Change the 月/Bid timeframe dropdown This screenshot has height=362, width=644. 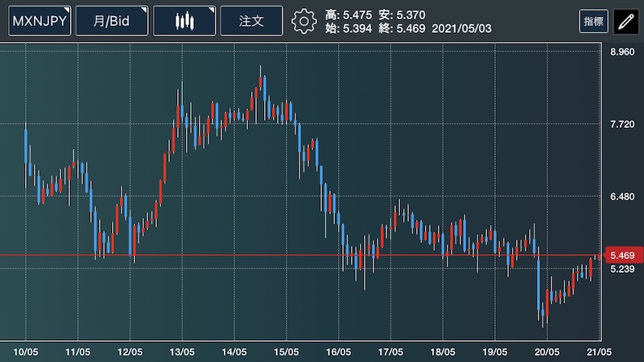(x=112, y=21)
